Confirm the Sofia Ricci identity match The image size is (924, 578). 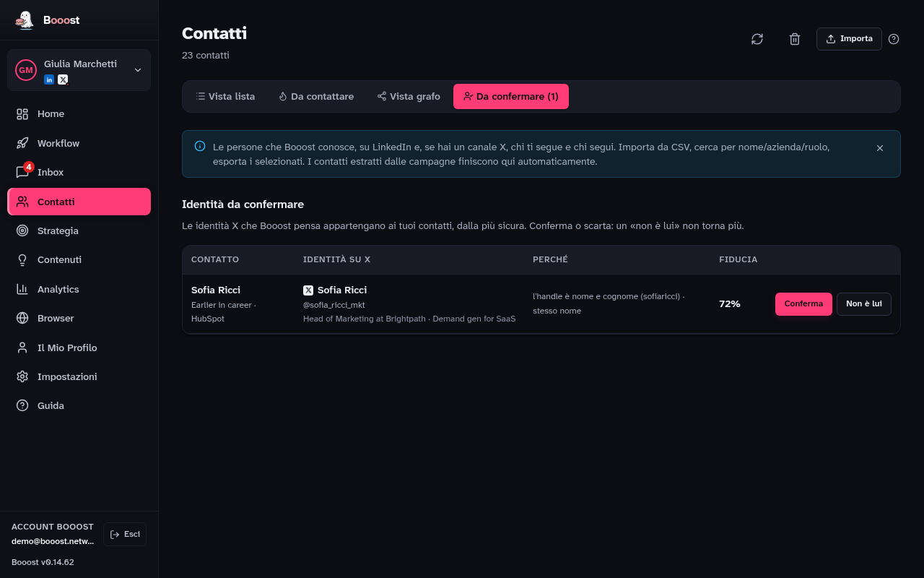tap(803, 304)
